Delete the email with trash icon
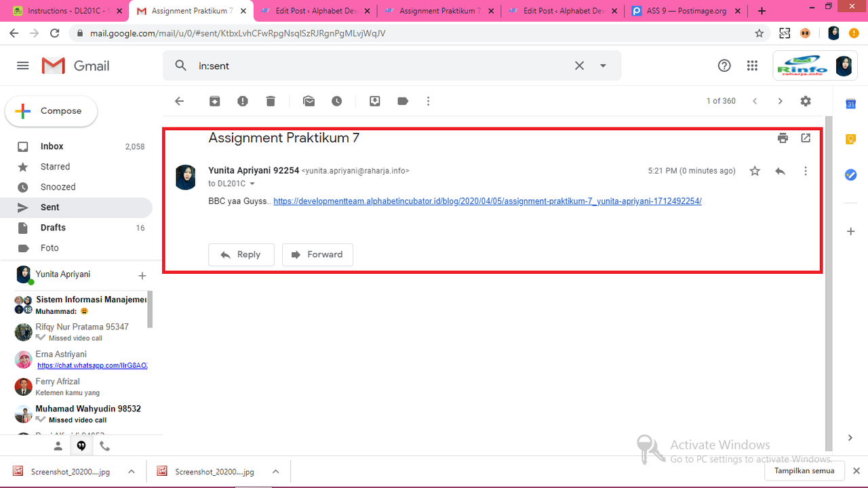The height and width of the screenshot is (488, 868). click(271, 101)
